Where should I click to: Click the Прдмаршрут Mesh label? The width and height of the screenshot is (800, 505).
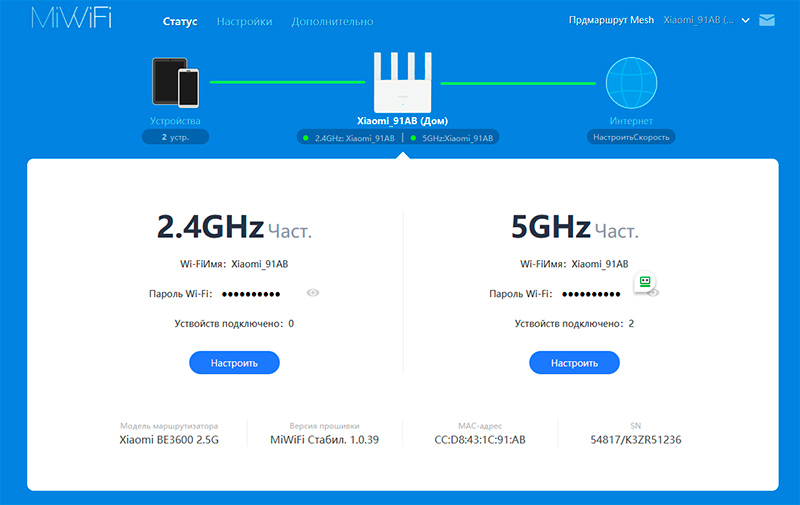tap(610, 20)
